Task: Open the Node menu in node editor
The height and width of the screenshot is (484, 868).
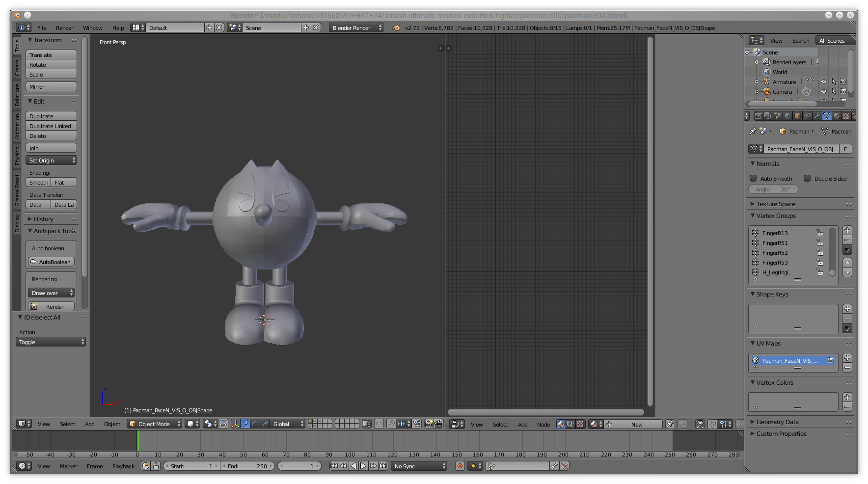Action: [x=543, y=424]
